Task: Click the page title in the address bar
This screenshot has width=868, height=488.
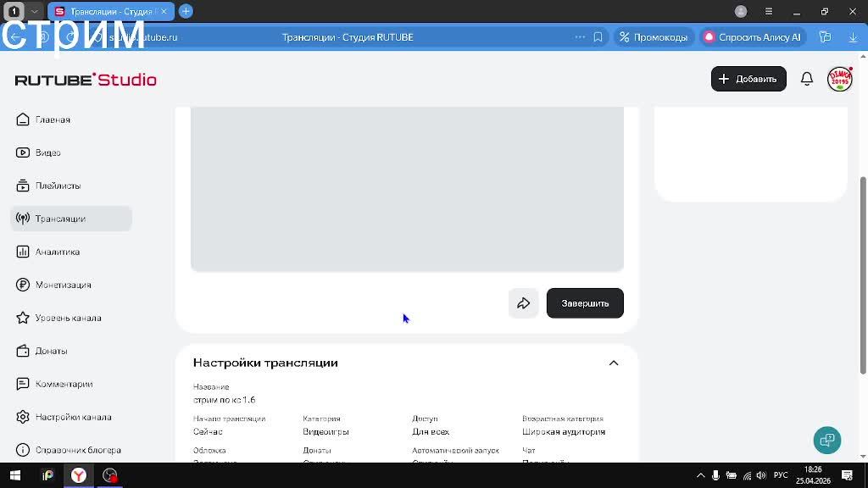Action: click(x=348, y=37)
